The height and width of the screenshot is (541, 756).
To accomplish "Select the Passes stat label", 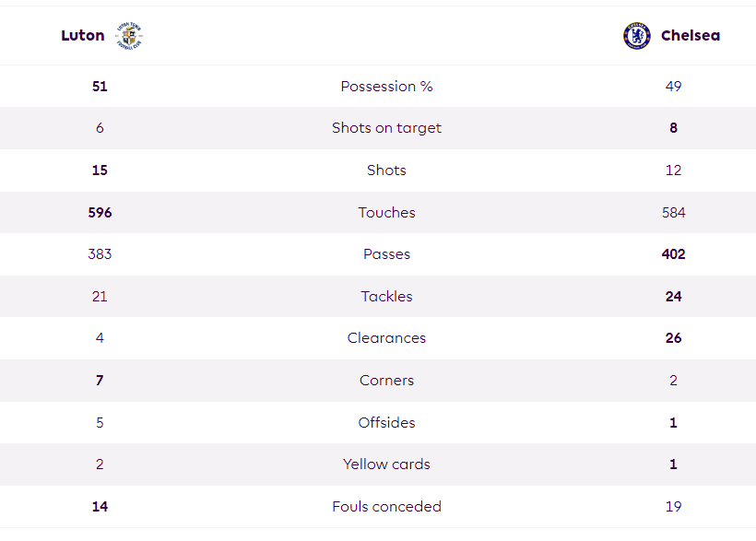I will pyautogui.click(x=386, y=254).
